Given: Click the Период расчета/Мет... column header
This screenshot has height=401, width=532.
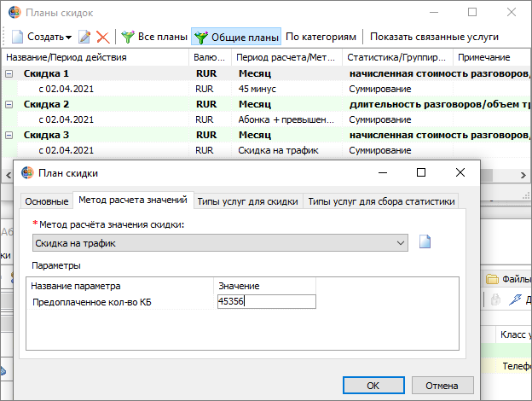Looking at the screenshot, I should tap(286, 57).
